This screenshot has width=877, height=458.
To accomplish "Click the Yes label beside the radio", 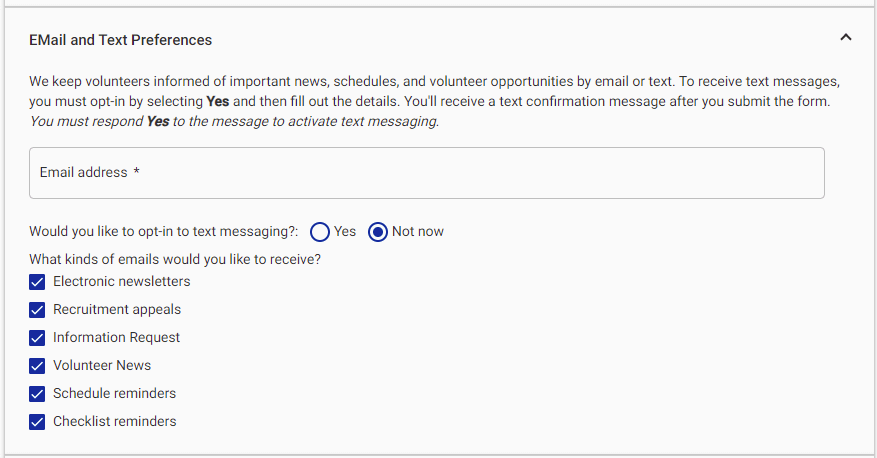I will tap(345, 232).
